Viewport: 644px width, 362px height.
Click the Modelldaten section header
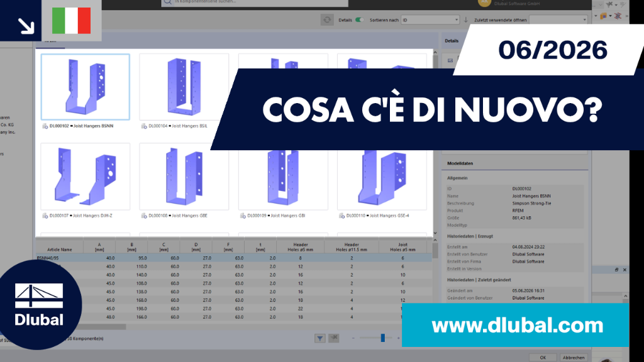(460, 163)
